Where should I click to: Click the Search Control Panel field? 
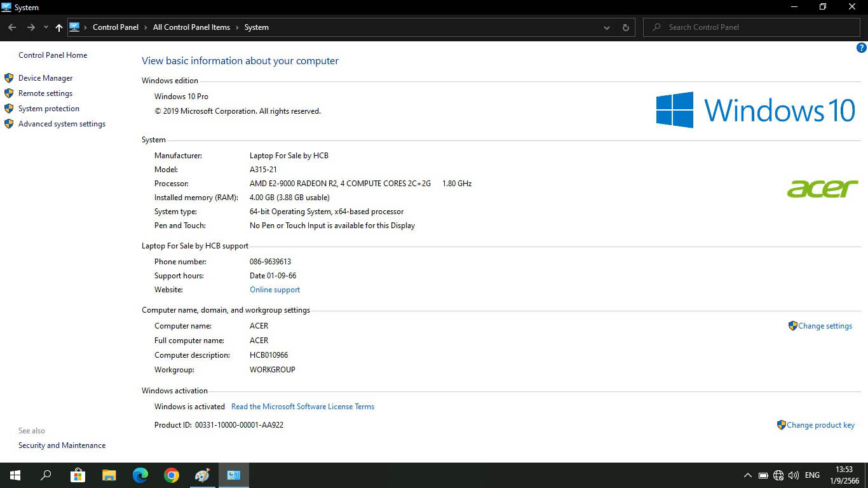[x=752, y=27]
